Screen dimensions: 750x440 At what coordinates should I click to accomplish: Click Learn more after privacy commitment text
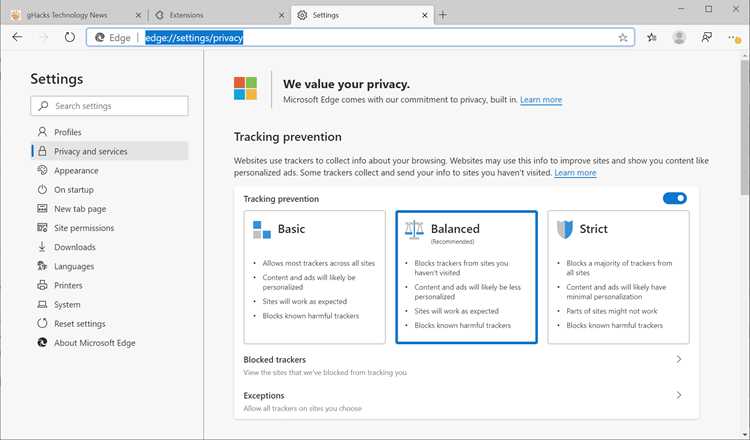coord(541,99)
